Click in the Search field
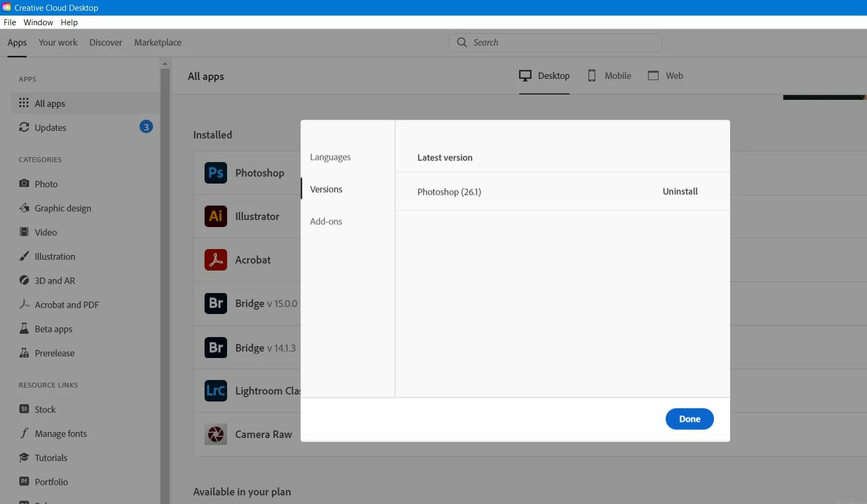The height and width of the screenshot is (504, 867). (x=556, y=42)
